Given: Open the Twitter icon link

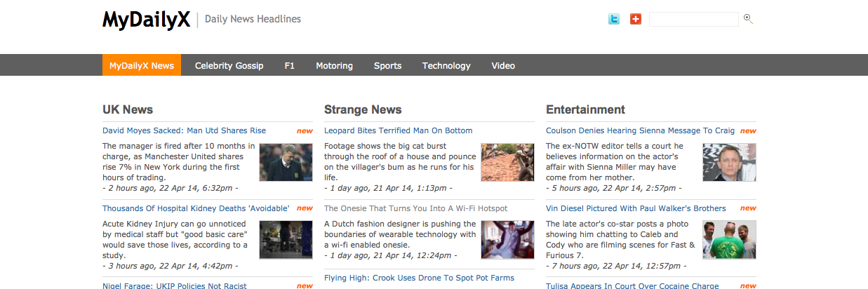Looking at the screenshot, I should tap(614, 19).
